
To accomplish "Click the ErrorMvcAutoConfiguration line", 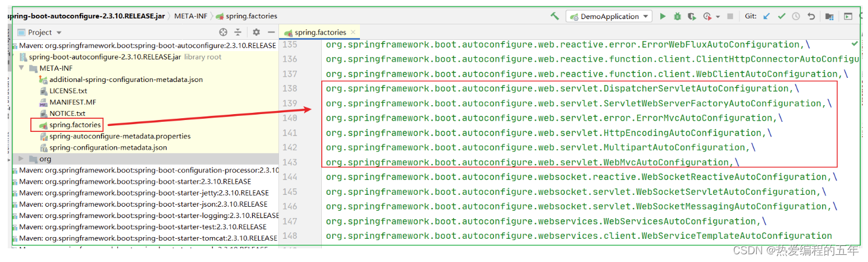I will tap(554, 118).
